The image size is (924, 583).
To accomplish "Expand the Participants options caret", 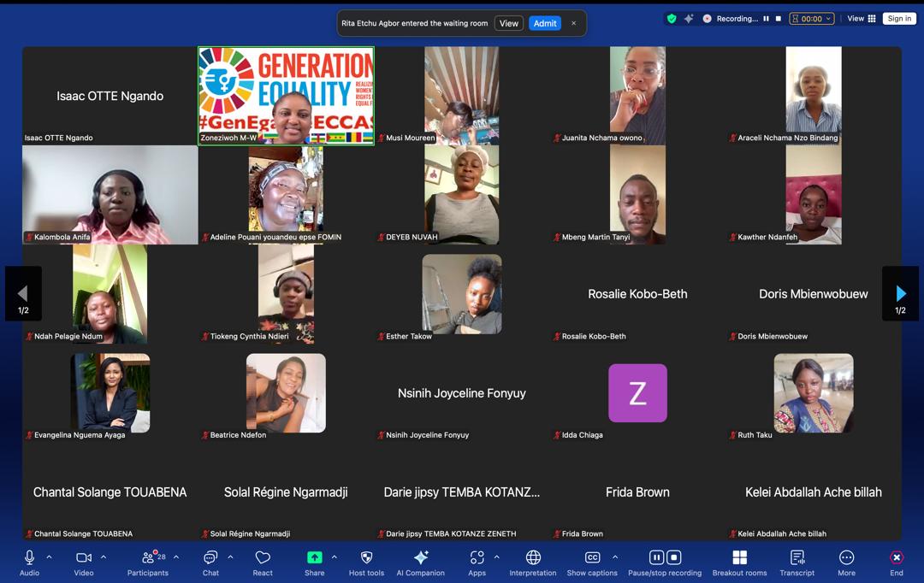I will point(175,556).
